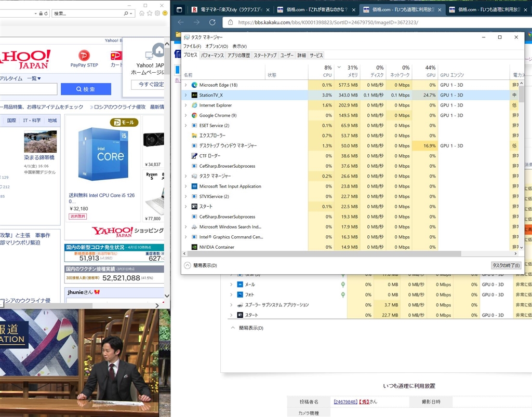
Task: Click the Microsoft Windows Search Indexer icon
Action: click(x=194, y=227)
